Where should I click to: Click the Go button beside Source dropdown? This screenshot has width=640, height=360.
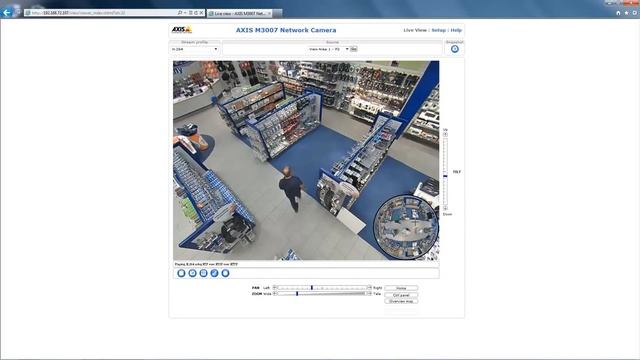pos(353,49)
